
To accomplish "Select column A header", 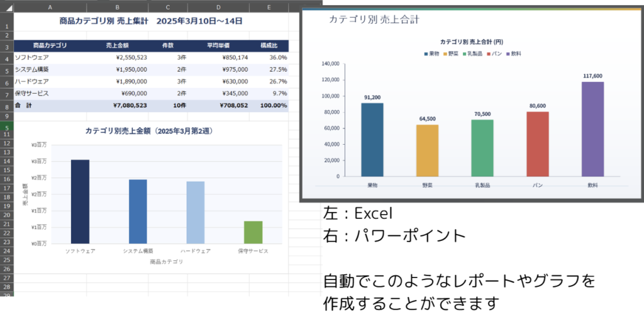I will (50, 7).
